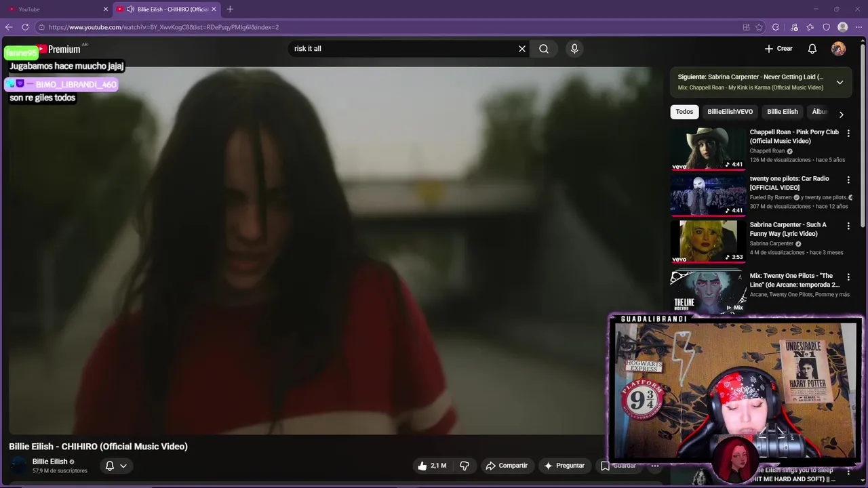
Task: Open the browser profile avatar
Action: [843, 27]
